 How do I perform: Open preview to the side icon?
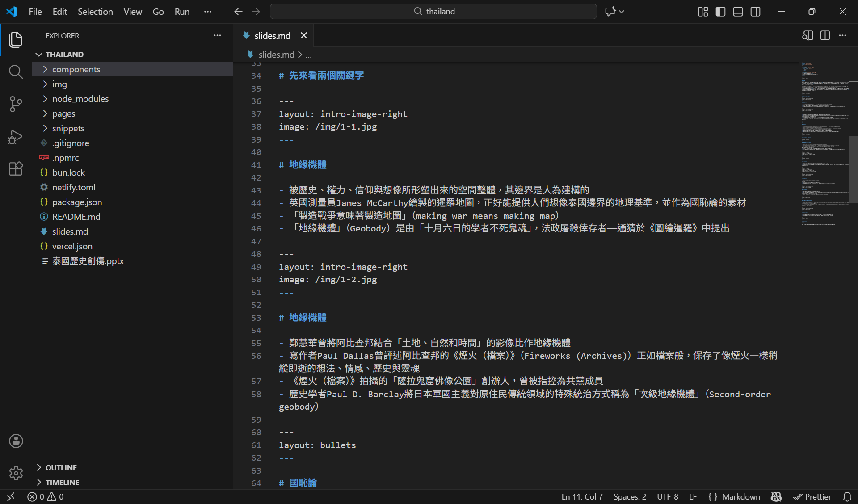pos(807,36)
